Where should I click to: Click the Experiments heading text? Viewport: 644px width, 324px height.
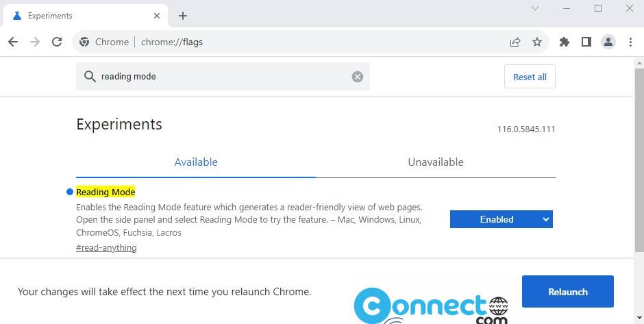pyautogui.click(x=119, y=125)
